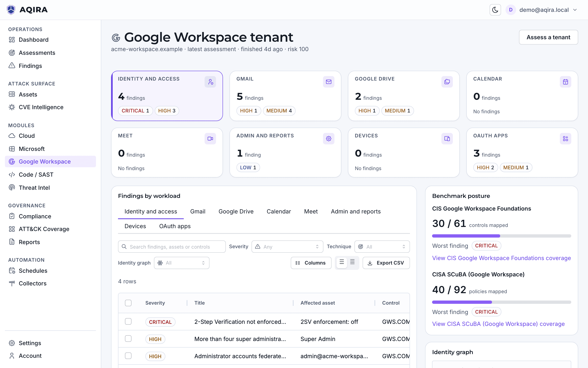Click the Meet card video camera icon
588x368 pixels.
point(210,138)
